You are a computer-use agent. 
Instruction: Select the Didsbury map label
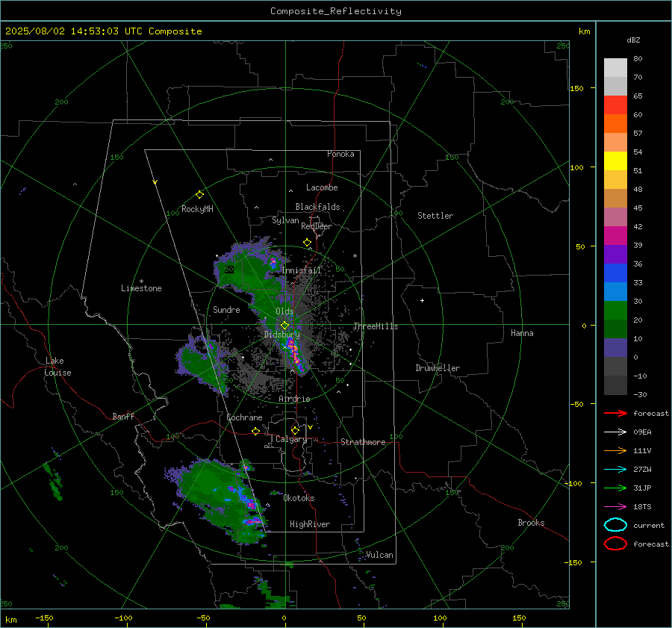pyautogui.click(x=281, y=335)
